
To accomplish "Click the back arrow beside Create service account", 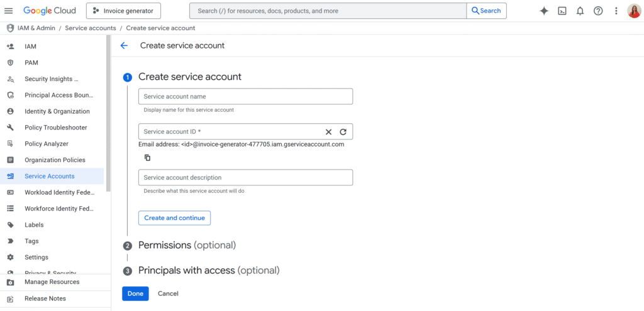I will coord(124,45).
